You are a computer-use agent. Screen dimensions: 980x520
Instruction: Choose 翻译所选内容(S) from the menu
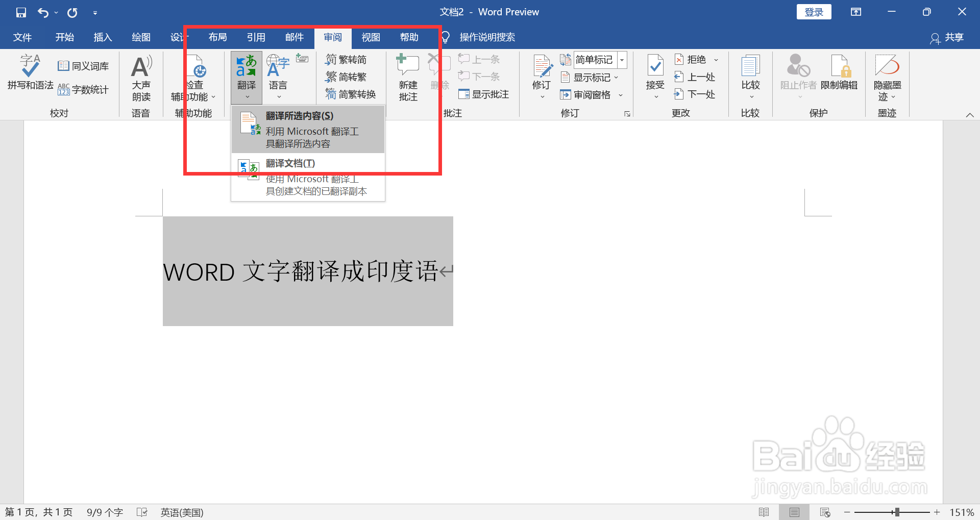(308, 130)
